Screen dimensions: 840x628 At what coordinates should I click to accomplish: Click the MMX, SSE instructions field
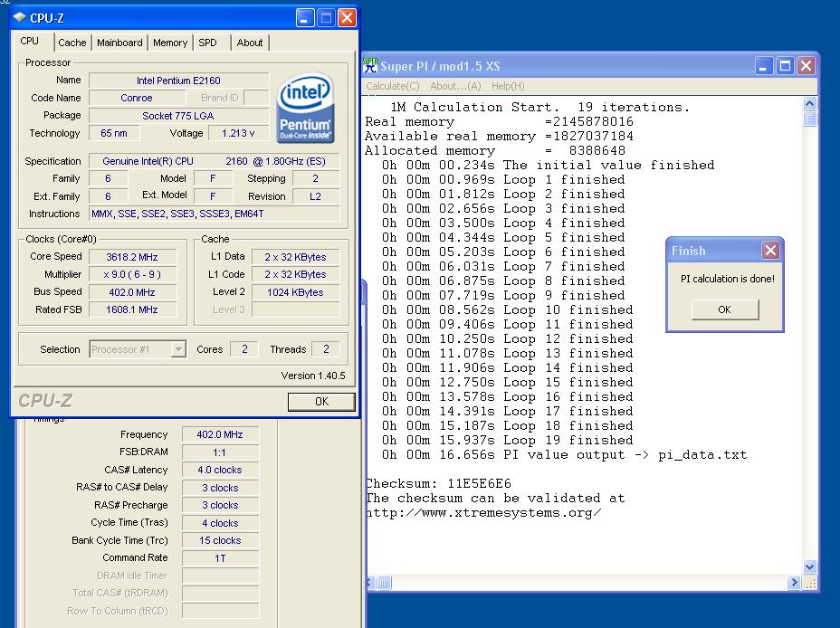pos(215,214)
